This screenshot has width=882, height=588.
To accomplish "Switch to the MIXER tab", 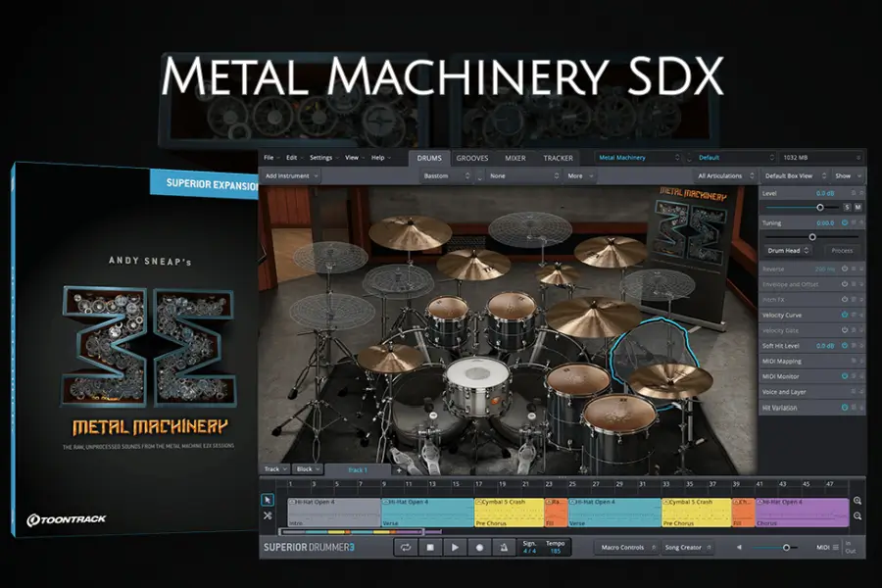I will 515,158.
